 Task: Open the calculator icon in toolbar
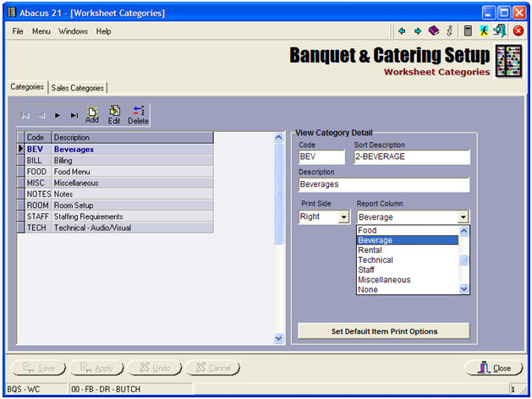[468, 30]
